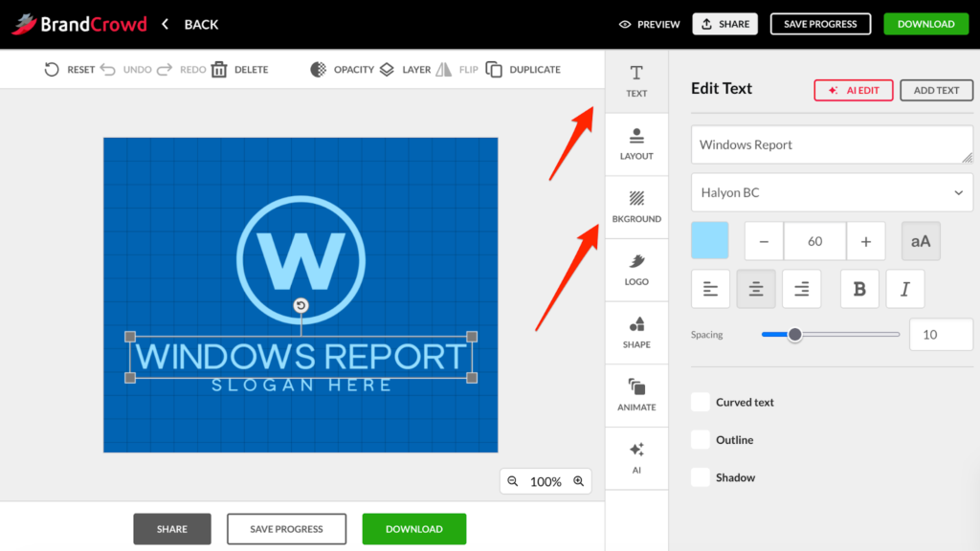Click the Spacing slider handle
This screenshot has width=980, height=551.
(x=794, y=334)
